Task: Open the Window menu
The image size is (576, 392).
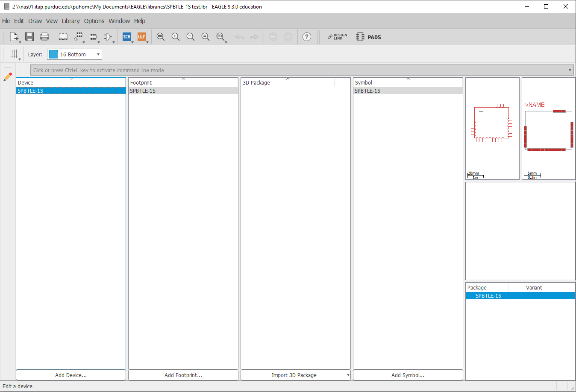Action: 119,21
